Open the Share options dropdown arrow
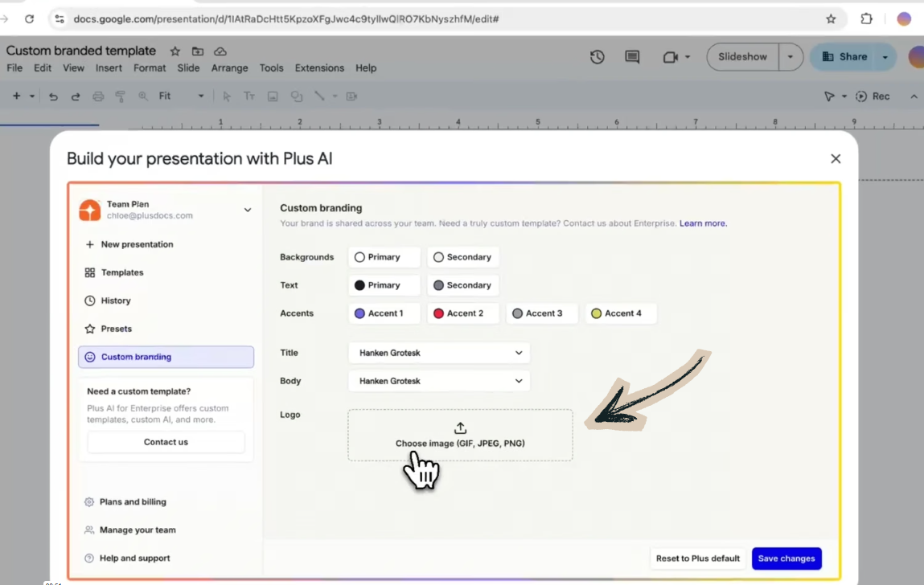This screenshot has height=585, width=924. pos(885,57)
